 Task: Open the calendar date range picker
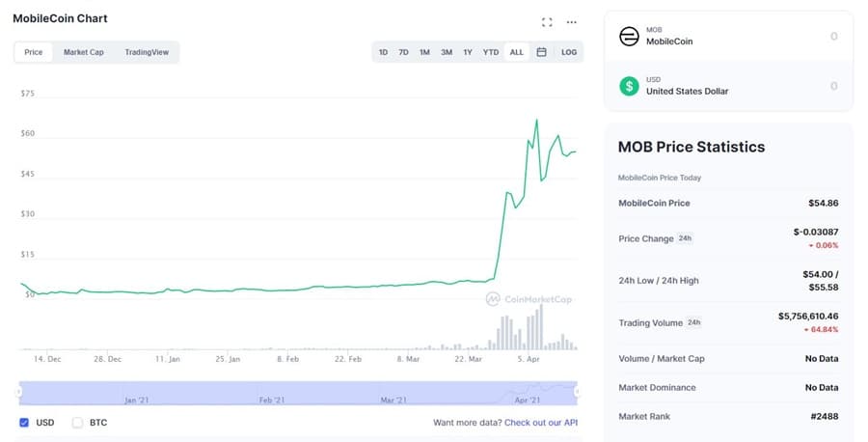542,52
